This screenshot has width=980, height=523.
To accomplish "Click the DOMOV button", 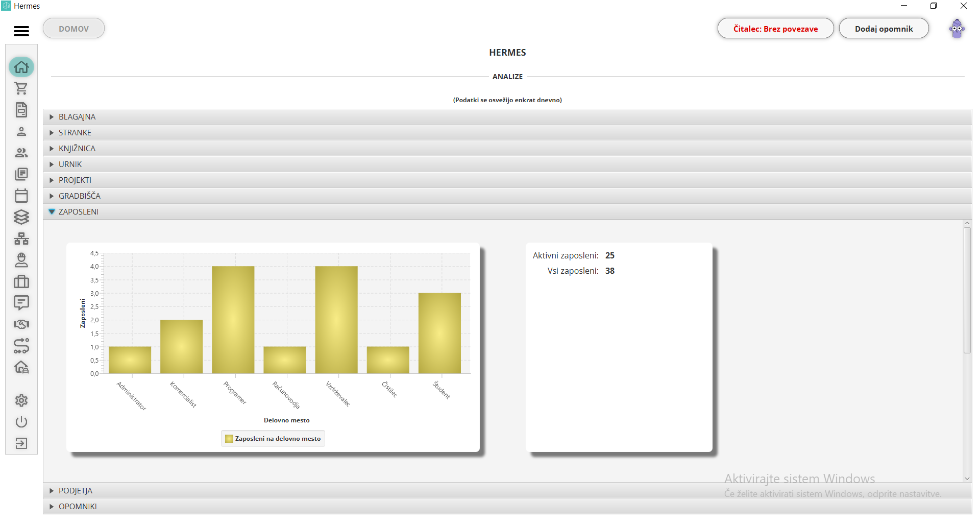I will point(74,29).
